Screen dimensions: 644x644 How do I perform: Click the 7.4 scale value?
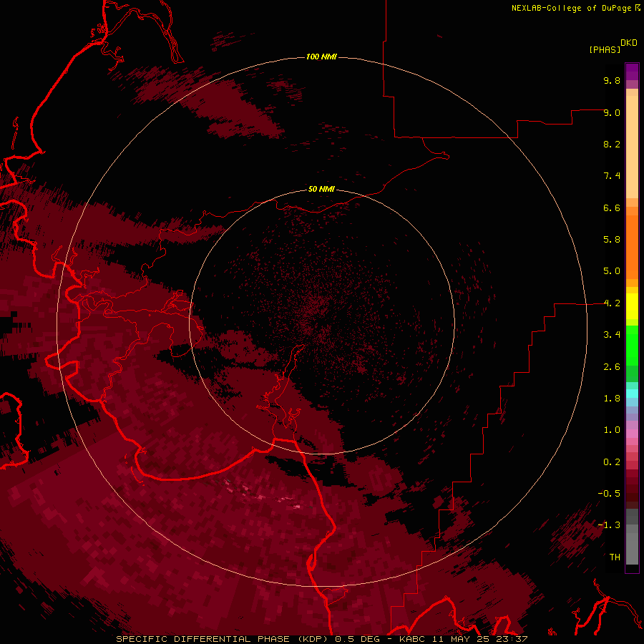612,176
